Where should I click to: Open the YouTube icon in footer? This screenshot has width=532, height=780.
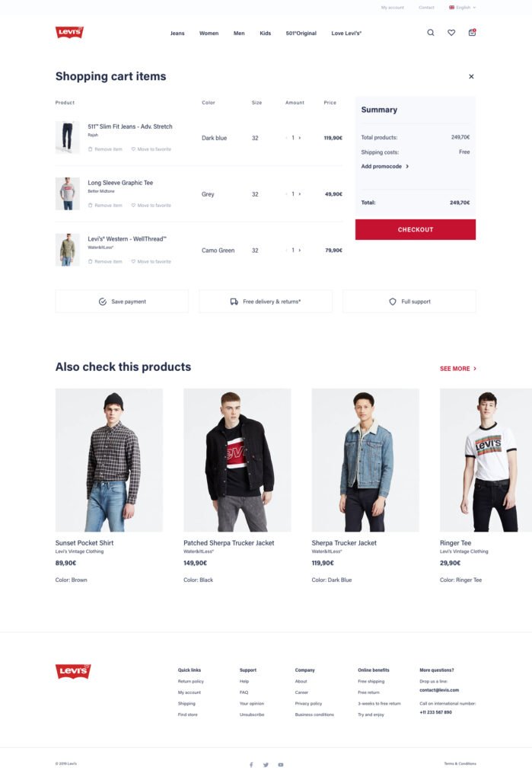(280, 765)
